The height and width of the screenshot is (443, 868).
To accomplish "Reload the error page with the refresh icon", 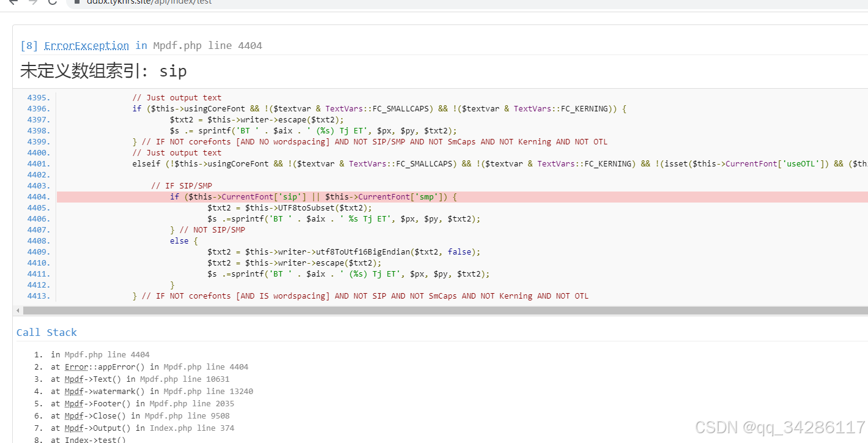I will tap(52, 3).
